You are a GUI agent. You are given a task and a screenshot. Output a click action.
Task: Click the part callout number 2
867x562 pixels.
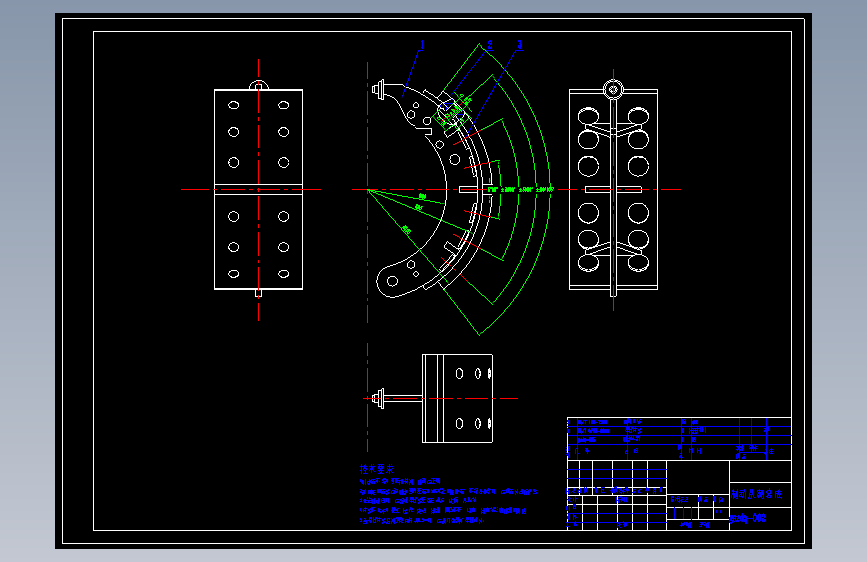coord(489,45)
